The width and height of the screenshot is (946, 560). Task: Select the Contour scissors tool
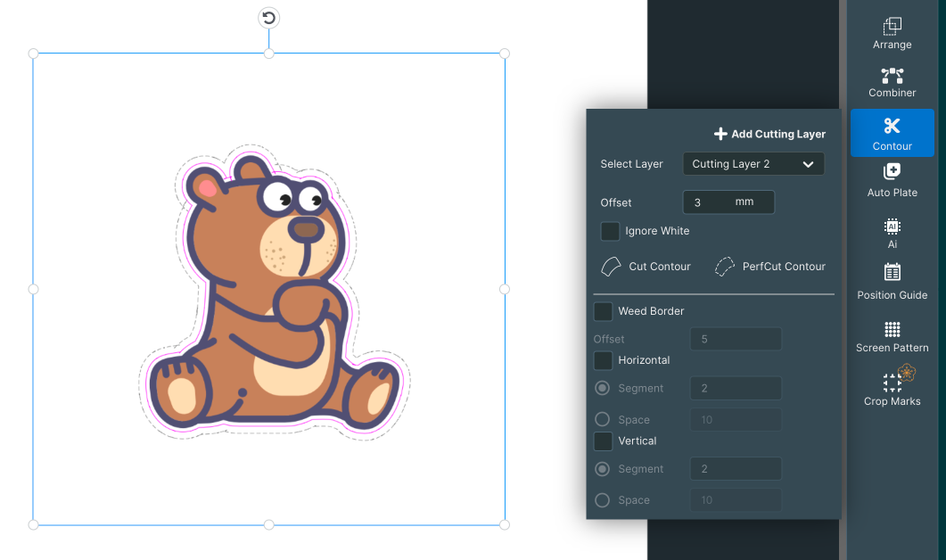point(892,134)
